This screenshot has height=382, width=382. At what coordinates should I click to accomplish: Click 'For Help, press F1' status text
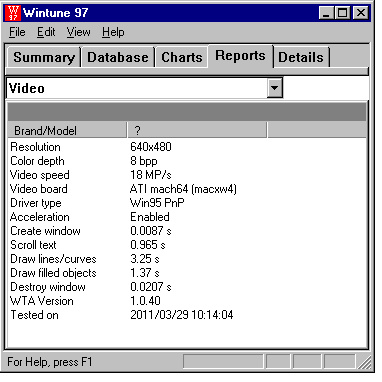point(50,362)
